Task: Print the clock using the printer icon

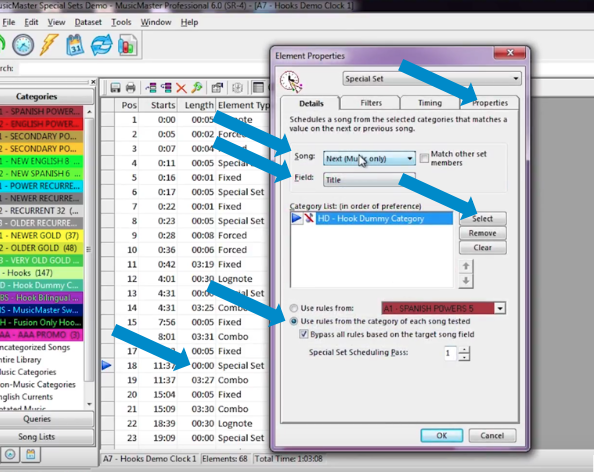Action: 130,88
